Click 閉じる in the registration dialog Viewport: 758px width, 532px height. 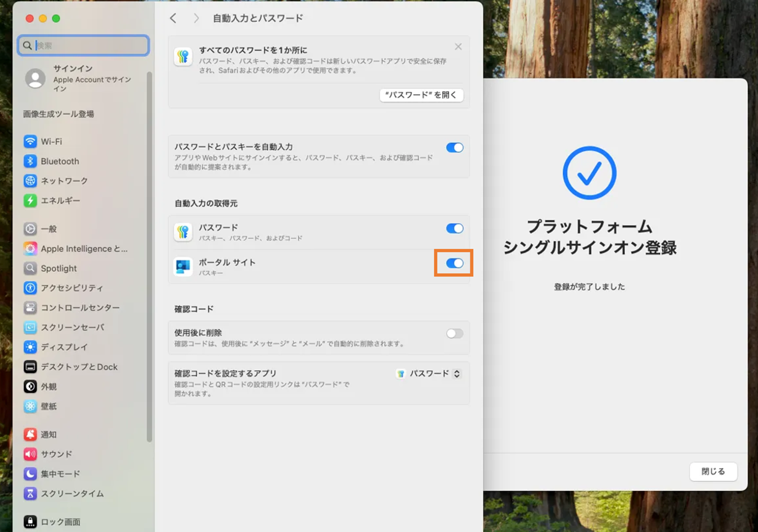click(x=713, y=471)
